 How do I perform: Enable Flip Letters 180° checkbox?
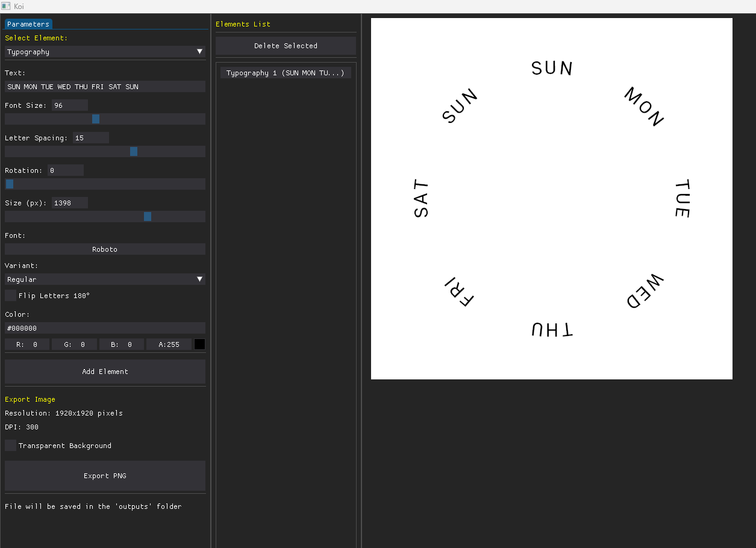click(x=11, y=296)
